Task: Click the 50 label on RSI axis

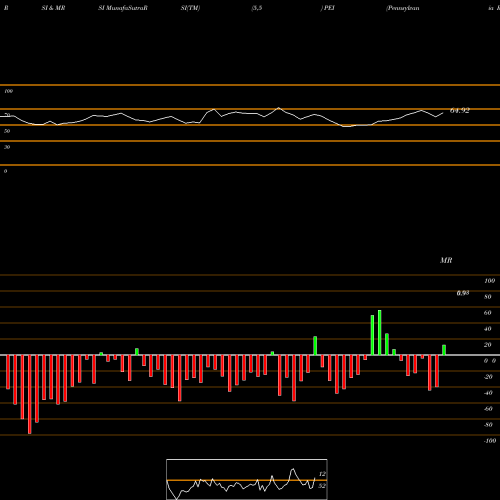Action: [x=7, y=131]
